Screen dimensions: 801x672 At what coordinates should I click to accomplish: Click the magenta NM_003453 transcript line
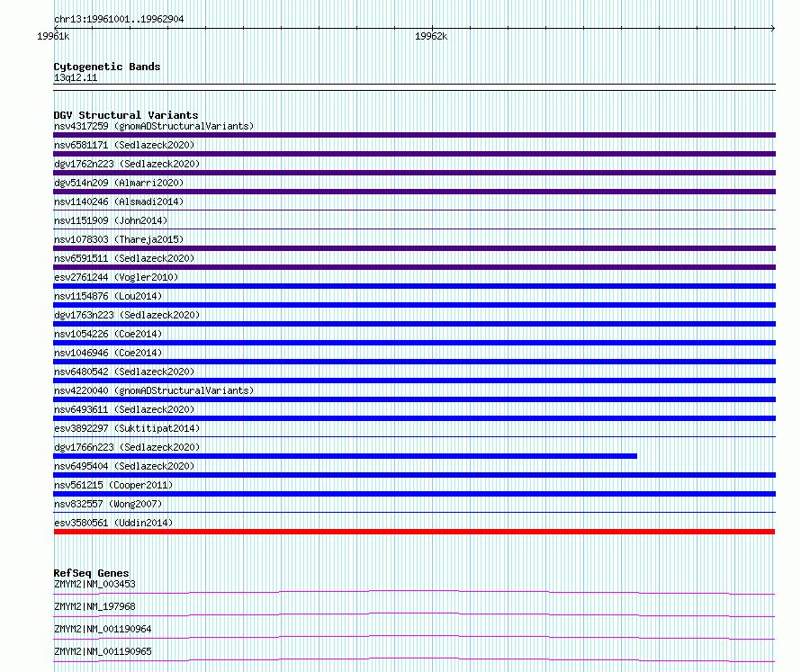[x=414, y=592]
